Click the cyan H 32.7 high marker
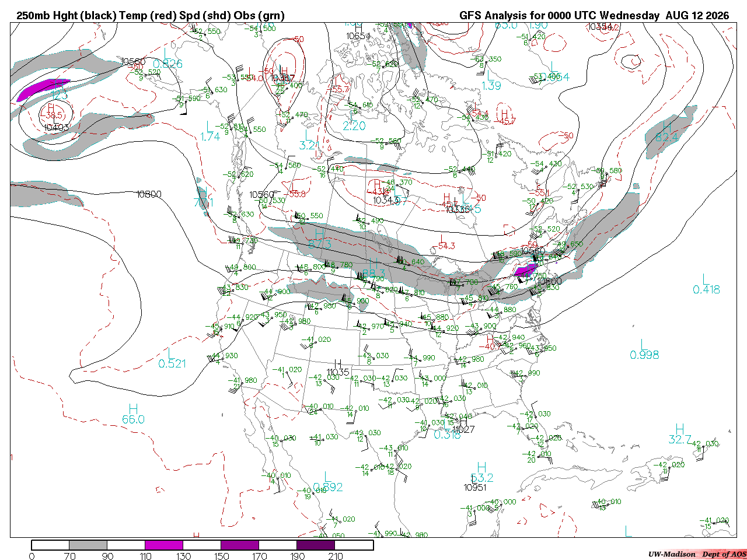 680,434
